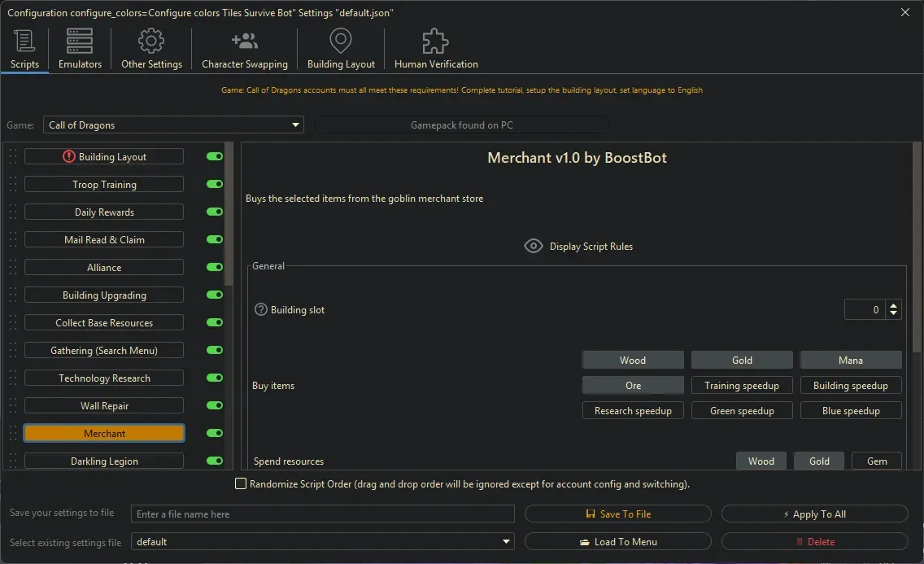Click the eye icon next to Display Script Rules
The height and width of the screenshot is (564, 924).
pyautogui.click(x=534, y=245)
